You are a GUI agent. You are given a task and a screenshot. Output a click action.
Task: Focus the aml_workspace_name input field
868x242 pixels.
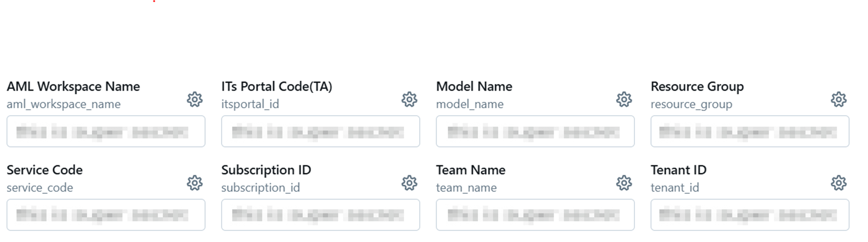point(106,131)
